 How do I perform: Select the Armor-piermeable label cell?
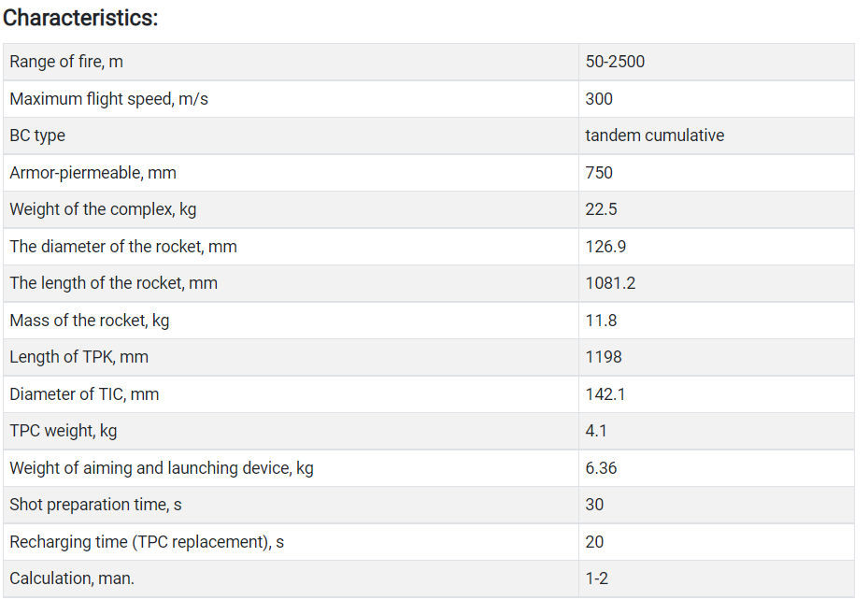[291, 173]
